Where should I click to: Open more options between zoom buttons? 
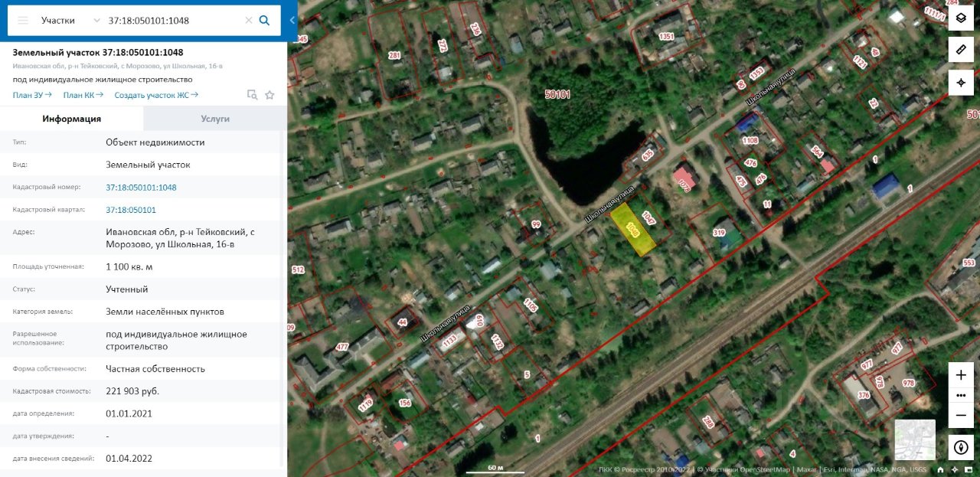pyautogui.click(x=961, y=395)
